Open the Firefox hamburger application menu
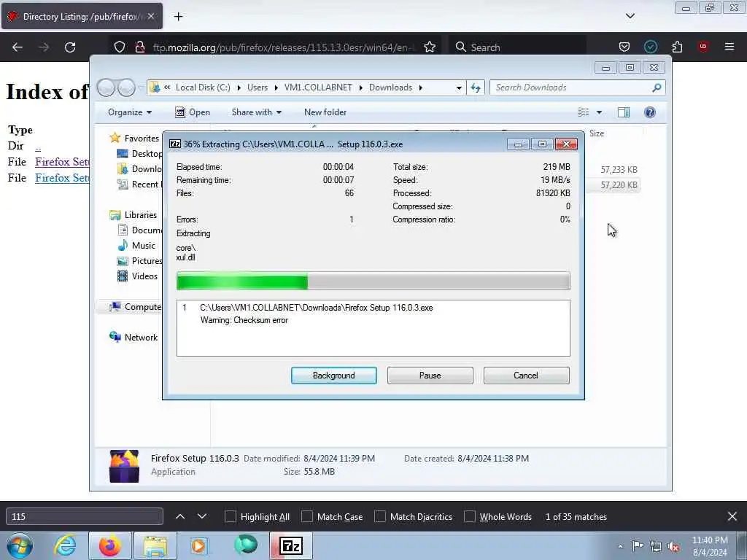The image size is (747, 560). (x=729, y=47)
